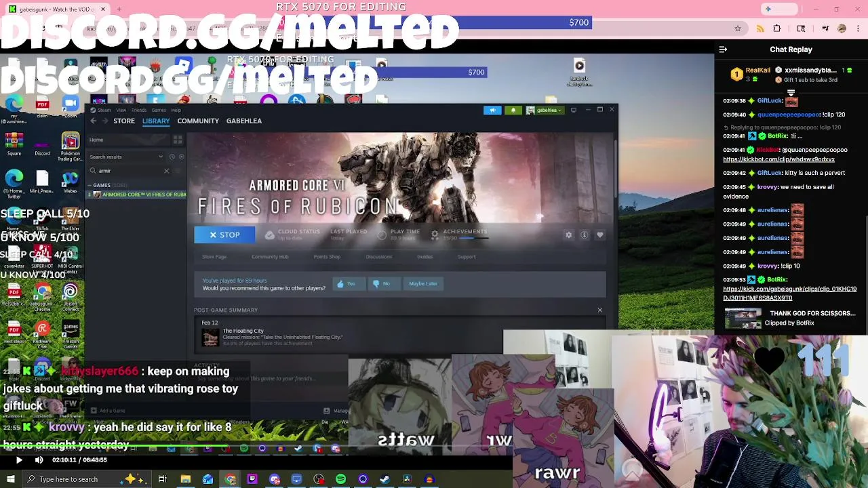Open the game's Community Hub link

[270, 257]
